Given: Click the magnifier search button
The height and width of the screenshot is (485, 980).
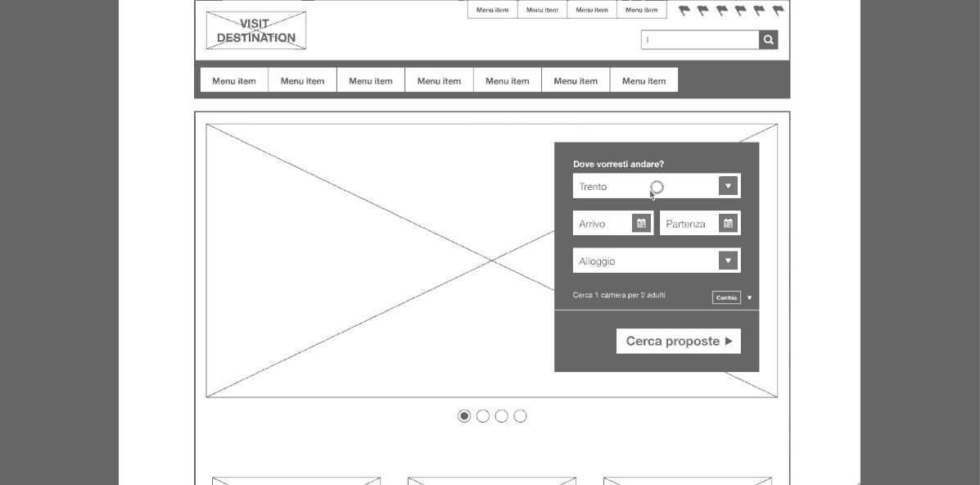Looking at the screenshot, I should tap(768, 40).
